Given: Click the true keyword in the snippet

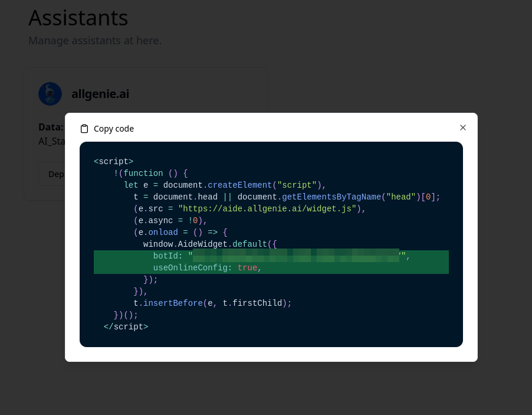Looking at the screenshot, I should [247, 267].
